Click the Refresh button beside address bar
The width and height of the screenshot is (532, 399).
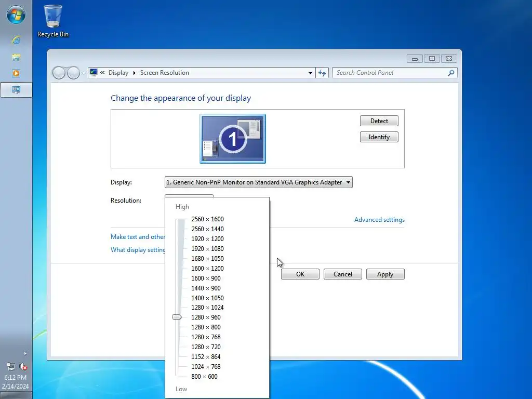[x=322, y=73]
